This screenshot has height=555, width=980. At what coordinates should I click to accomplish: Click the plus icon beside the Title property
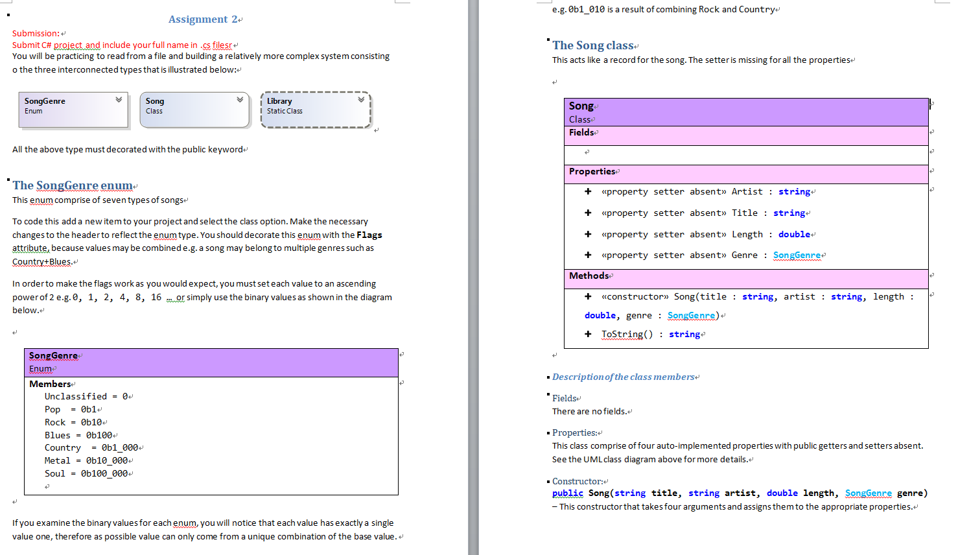588,213
